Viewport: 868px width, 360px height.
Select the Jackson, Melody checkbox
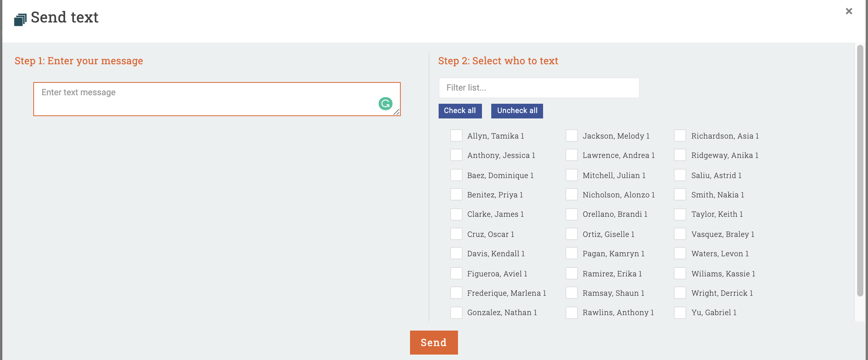(x=572, y=136)
